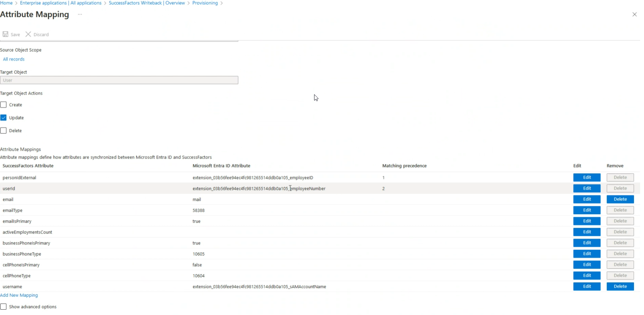
Task: Click the Discard X icon
Action: 28,34
